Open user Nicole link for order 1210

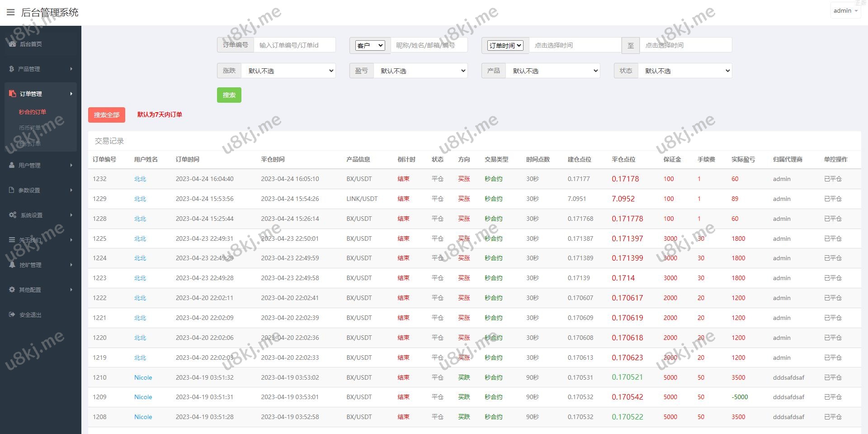click(x=143, y=377)
